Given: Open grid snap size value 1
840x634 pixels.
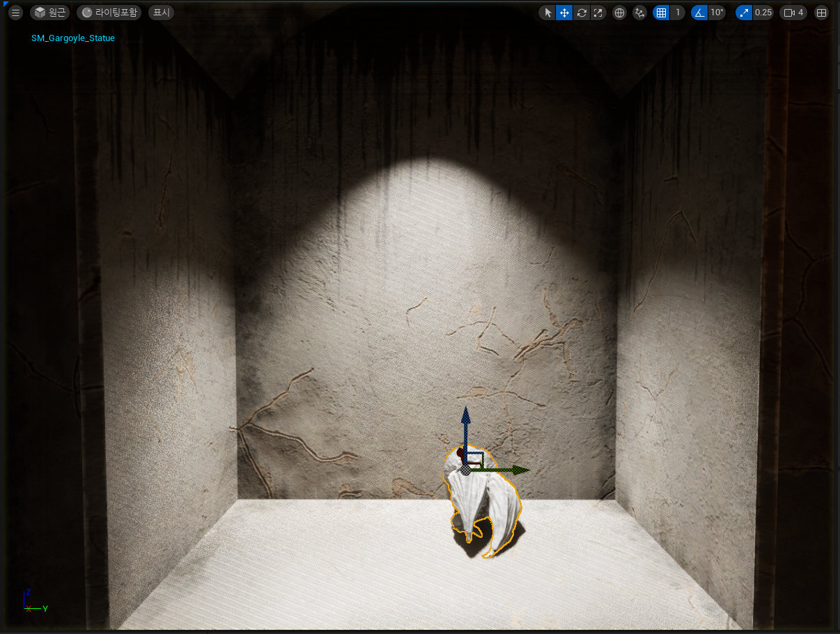Looking at the screenshot, I should 678,13.
